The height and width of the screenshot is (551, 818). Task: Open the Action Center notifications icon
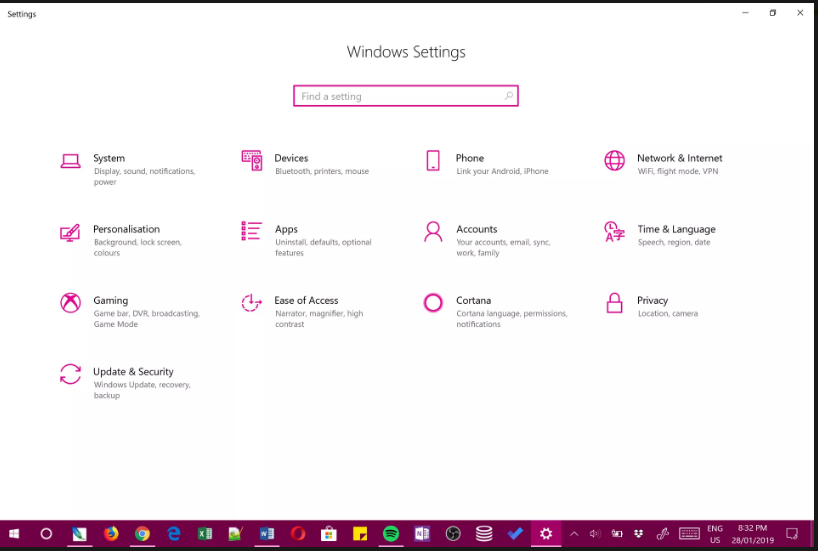(792, 534)
